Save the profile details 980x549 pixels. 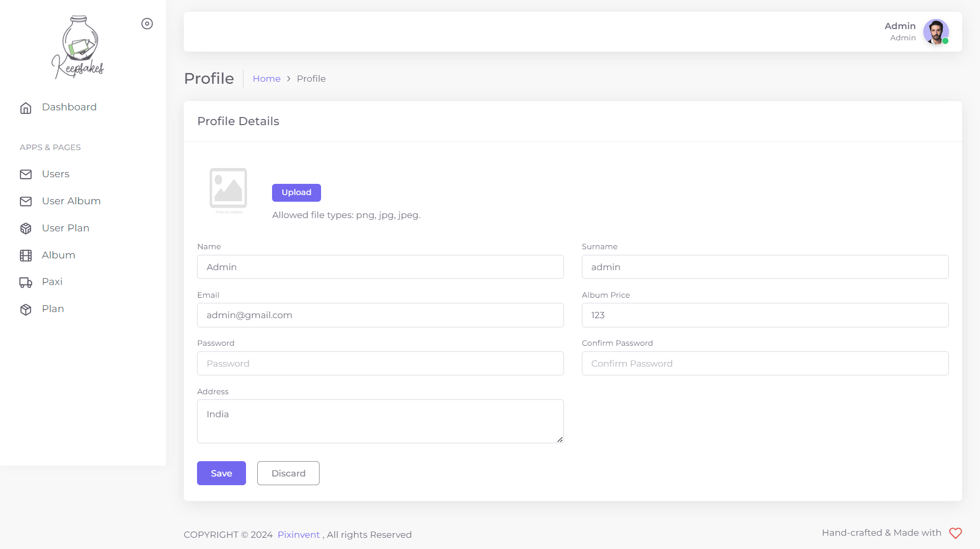[221, 473]
